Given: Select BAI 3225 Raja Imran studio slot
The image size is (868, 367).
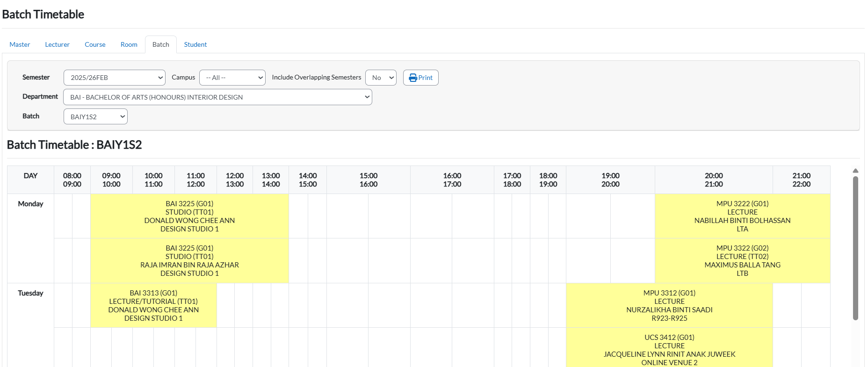Looking at the screenshot, I should click(x=189, y=260).
